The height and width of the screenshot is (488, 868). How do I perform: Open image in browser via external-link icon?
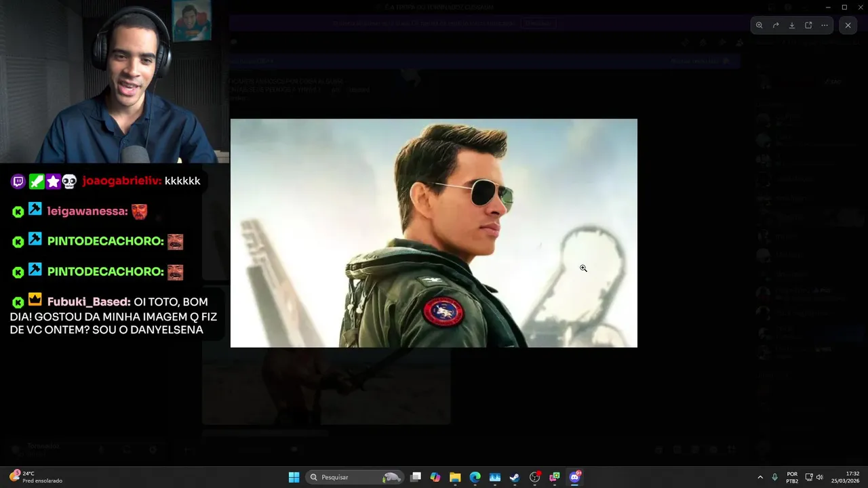click(808, 25)
